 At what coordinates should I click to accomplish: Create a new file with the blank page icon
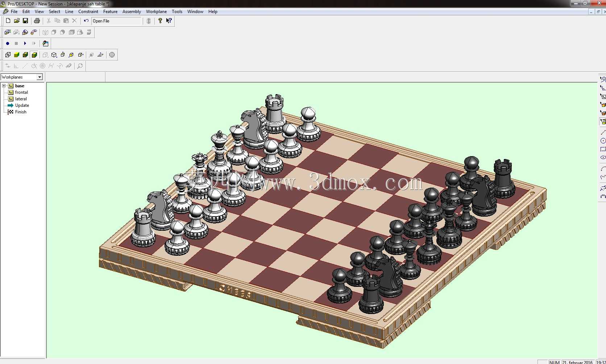pyautogui.click(x=8, y=21)
